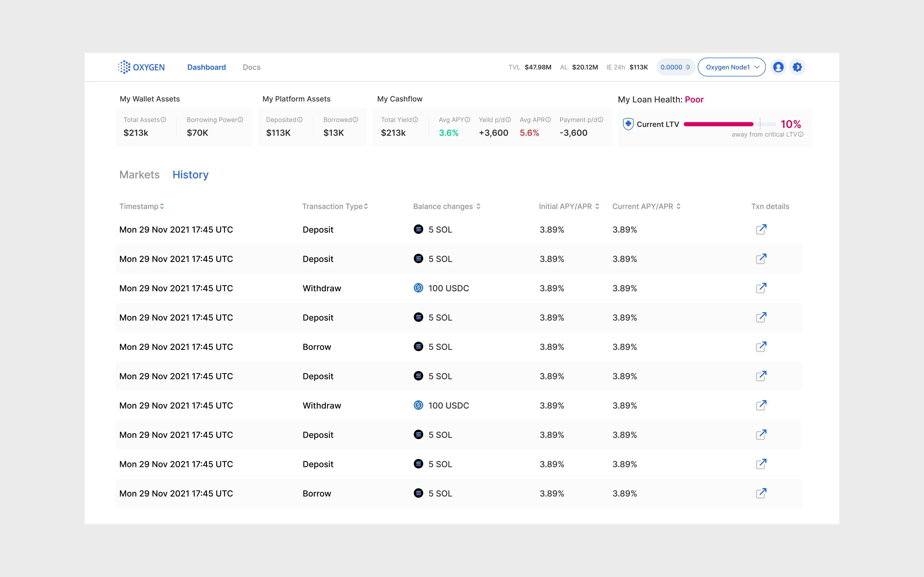
Task: Select the History tab
Action: (191, 175)
